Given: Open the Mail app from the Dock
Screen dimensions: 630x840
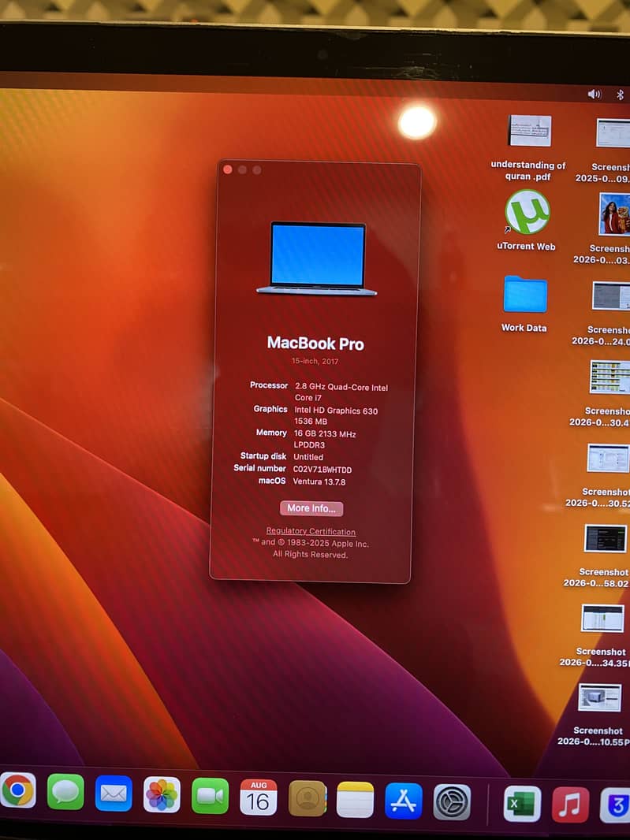Looking at the screenshot, I should click(114, 794).
